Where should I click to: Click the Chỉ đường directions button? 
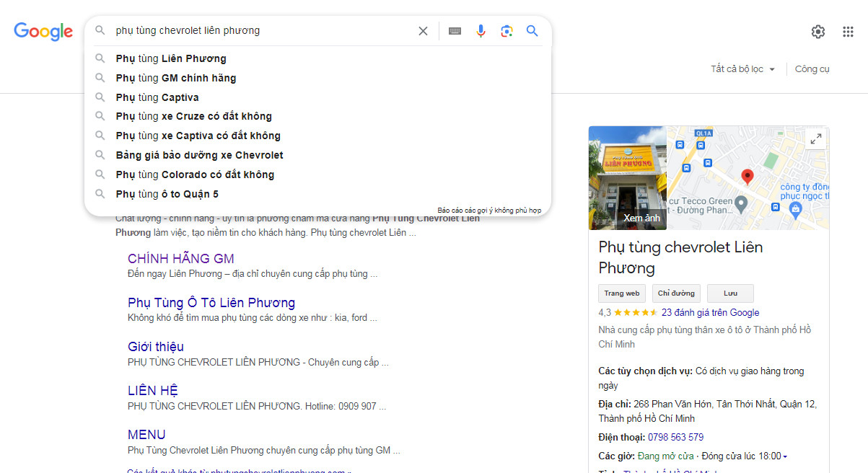(675, 293)
